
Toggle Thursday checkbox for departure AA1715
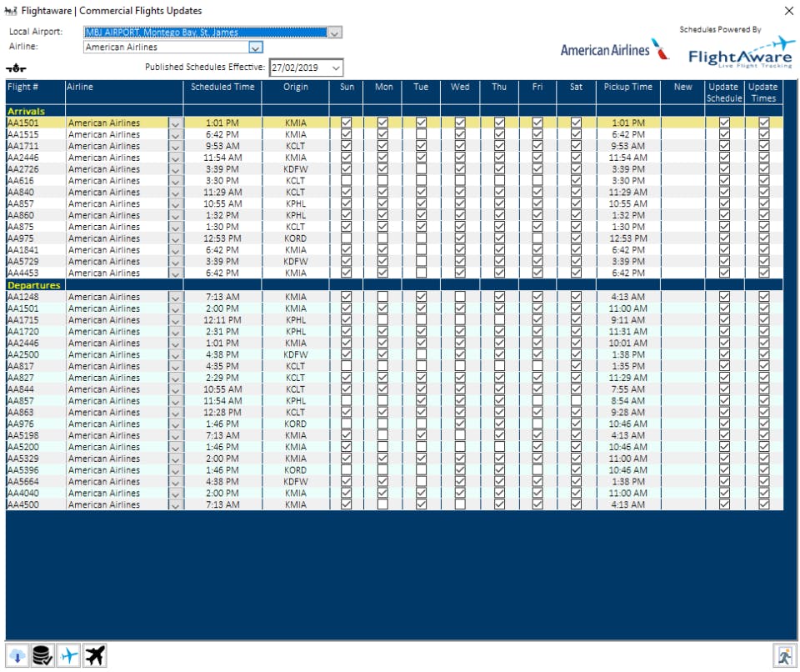point(499,319)
